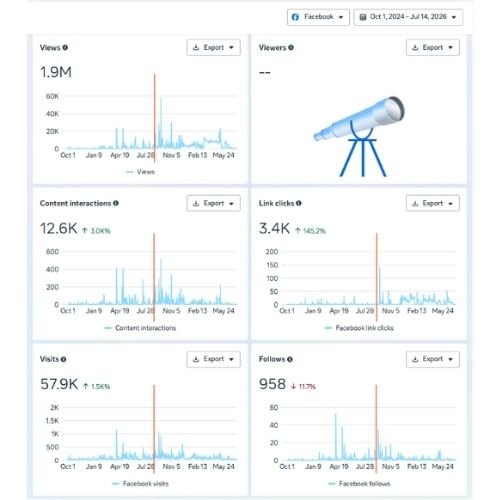Open the Oct 1, 2024 date range dropdown
This screenshot has height=500, width=500.
tap(408, 17)
